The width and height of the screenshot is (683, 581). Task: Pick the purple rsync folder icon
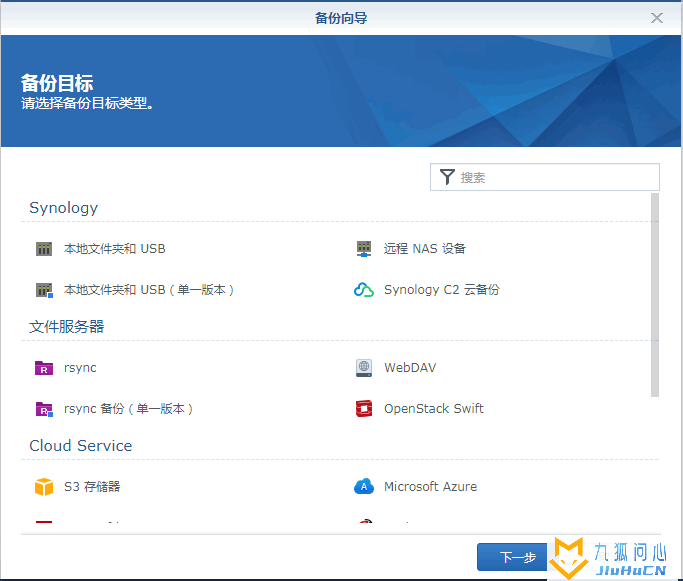point(44,368)
